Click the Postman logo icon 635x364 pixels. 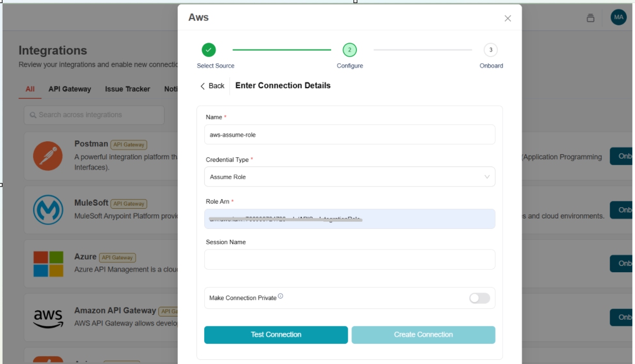point(48,156)
